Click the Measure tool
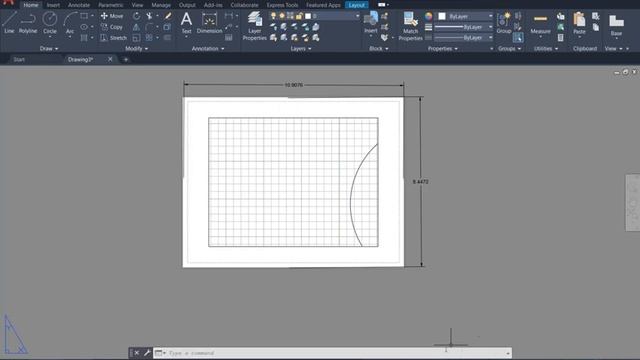Image resolution: width=640 pixels, height=360 pixels. tap(540, 24)
